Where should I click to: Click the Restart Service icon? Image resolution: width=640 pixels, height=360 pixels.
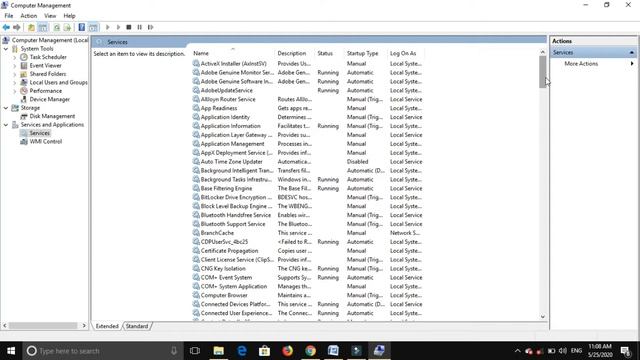pos(151,27)
